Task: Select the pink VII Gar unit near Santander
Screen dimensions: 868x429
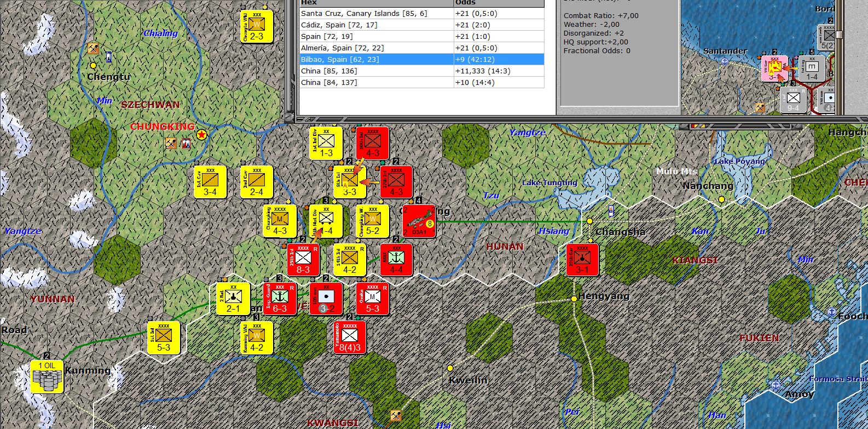Action: [x=774, y=68]
